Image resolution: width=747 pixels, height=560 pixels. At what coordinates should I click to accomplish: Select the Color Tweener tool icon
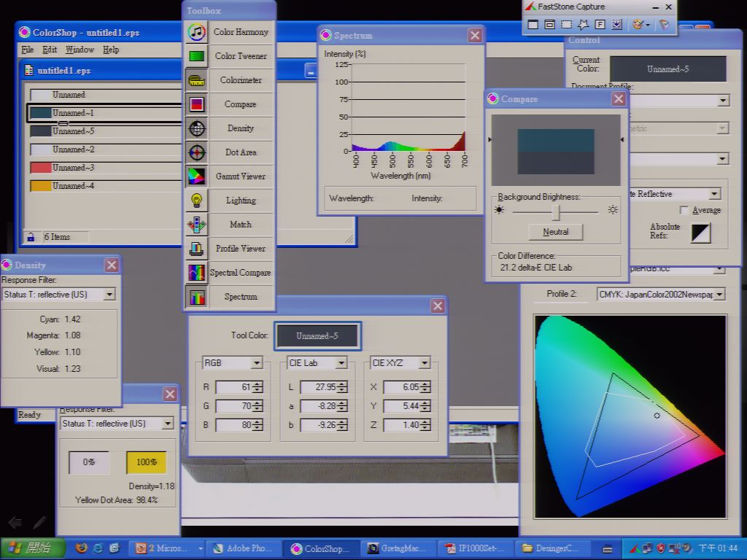coord(196,56)
